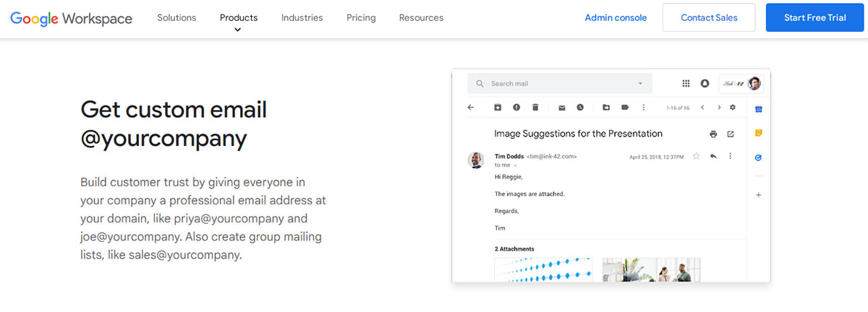This screenshot has height=312, width=868.
Task: Open the people meeting attachment thumbnail
Action: (x=651, y=270)
